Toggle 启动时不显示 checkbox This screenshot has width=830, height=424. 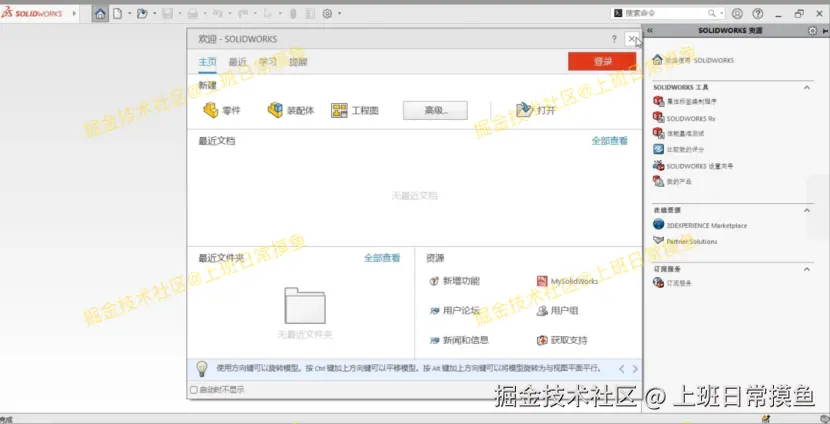[194, 390]
